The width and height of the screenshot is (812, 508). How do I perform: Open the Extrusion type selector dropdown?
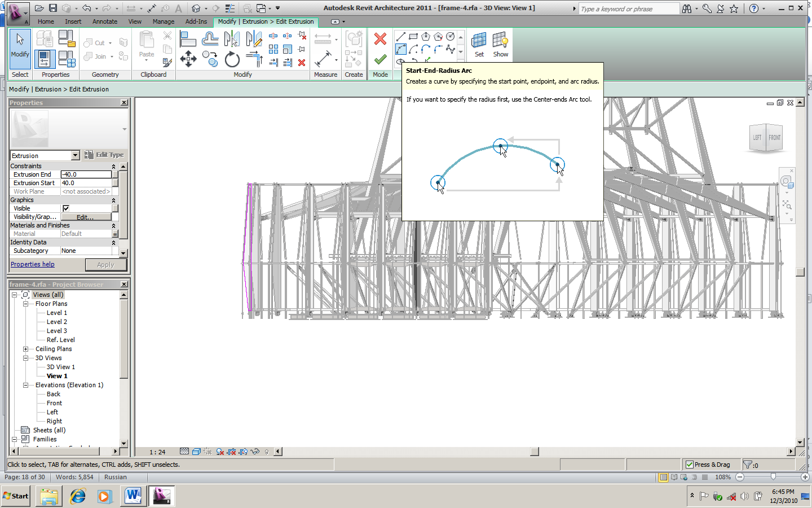[x=75, y=155]
